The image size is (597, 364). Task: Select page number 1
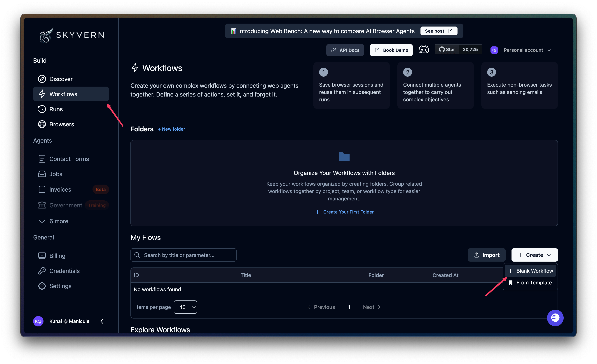coord(349,307)
